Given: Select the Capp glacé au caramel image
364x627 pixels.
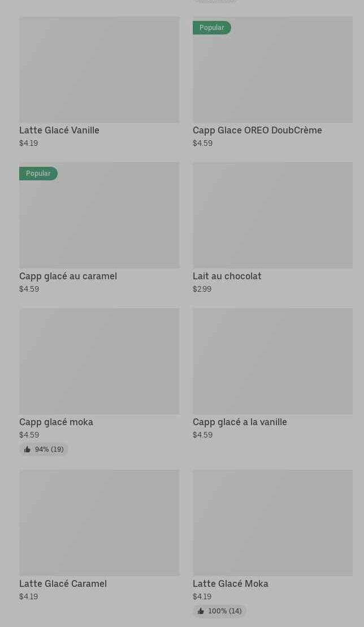Looking at the screenshot, I should coord(99,215).
